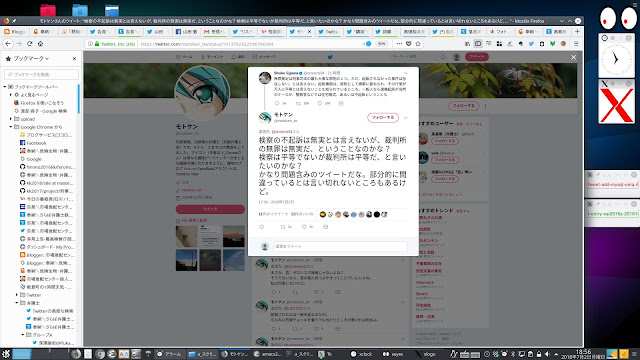Click the application launcher icon in taskbar
This screenshot has height=360, width=640.
tap(6, 354)
